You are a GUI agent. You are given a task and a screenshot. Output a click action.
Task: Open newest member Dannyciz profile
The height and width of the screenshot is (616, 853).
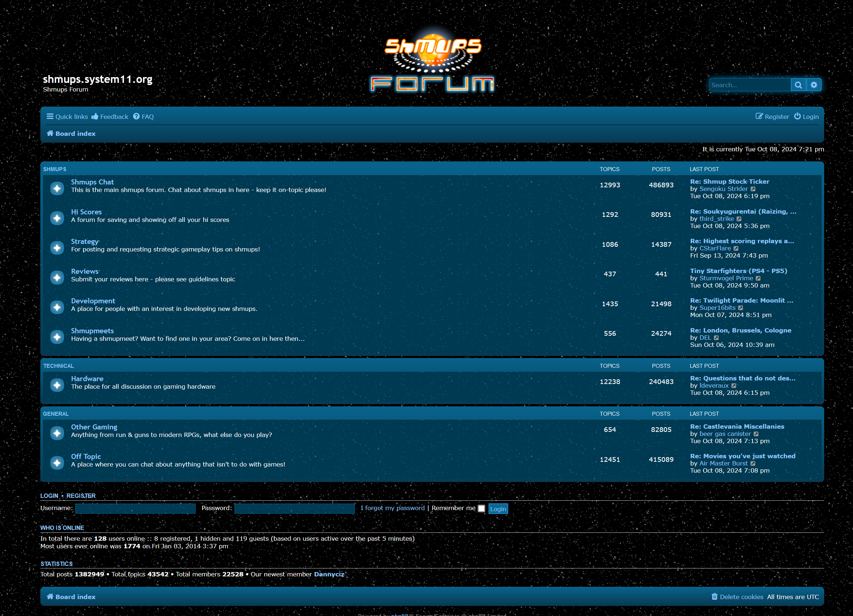(329, 574)
